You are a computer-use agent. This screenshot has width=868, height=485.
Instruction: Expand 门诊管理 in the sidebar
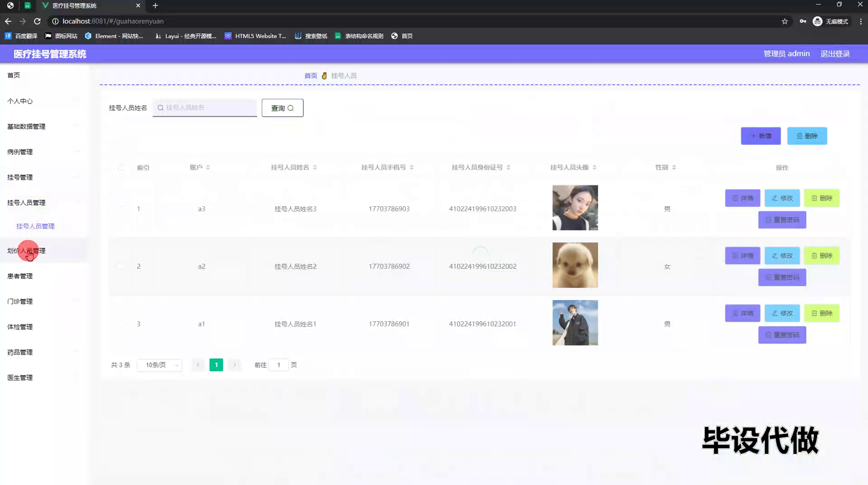(x=44, y=301)
